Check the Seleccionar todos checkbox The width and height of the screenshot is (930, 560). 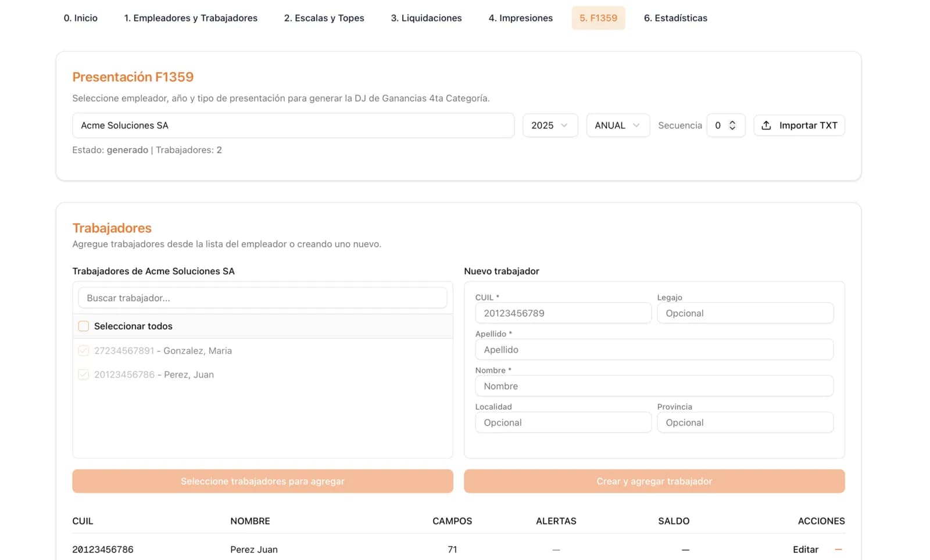84,326
